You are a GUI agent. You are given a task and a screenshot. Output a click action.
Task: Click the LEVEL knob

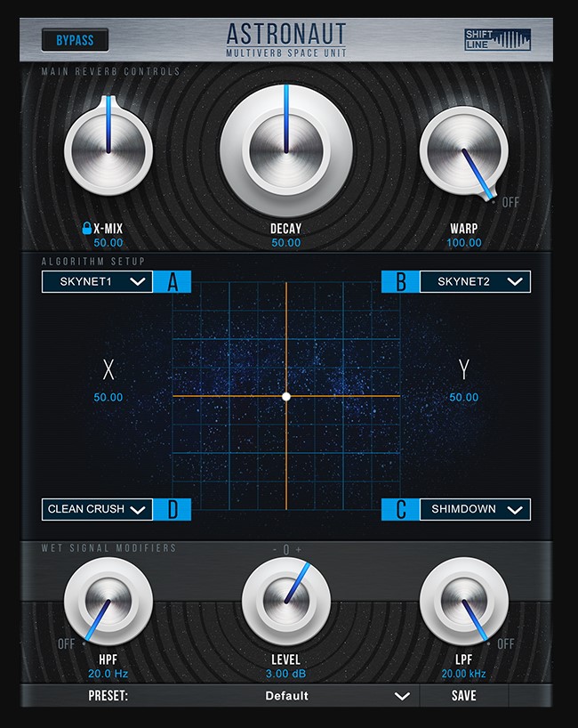pyautogui.click(x=286, y=602)
